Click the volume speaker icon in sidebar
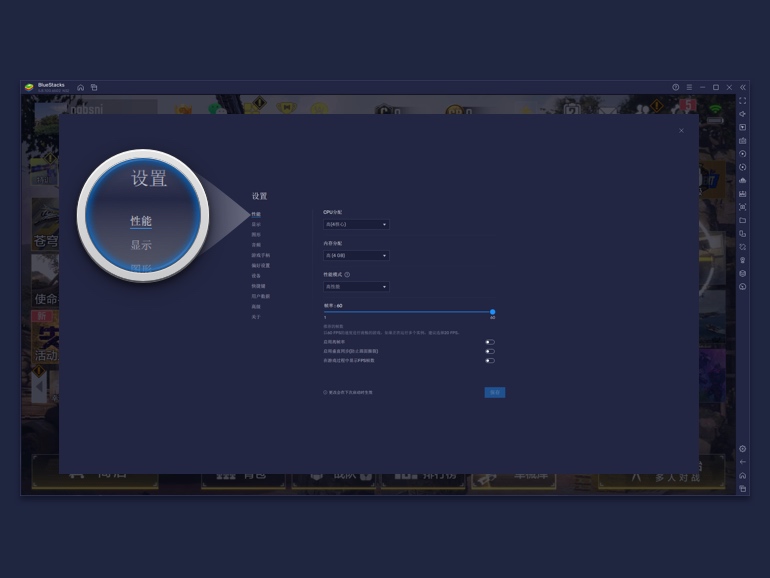Image resolution: width=770 pixels, height=578 pixels. pyautogui.click(x=742, y=114)
